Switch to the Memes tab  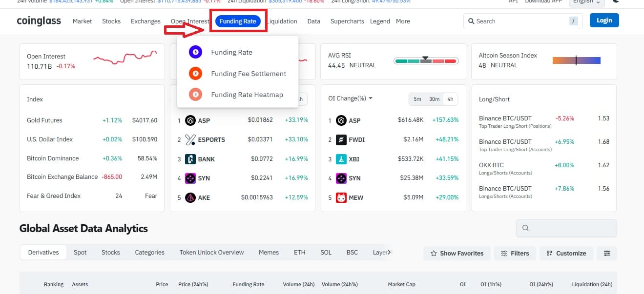tap(269, 252)
